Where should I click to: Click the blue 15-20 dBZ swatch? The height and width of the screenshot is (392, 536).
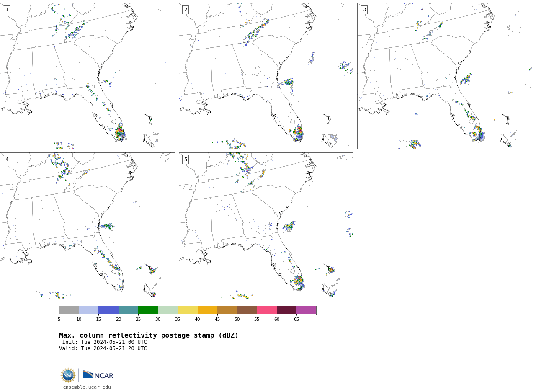tap(108, 310)
